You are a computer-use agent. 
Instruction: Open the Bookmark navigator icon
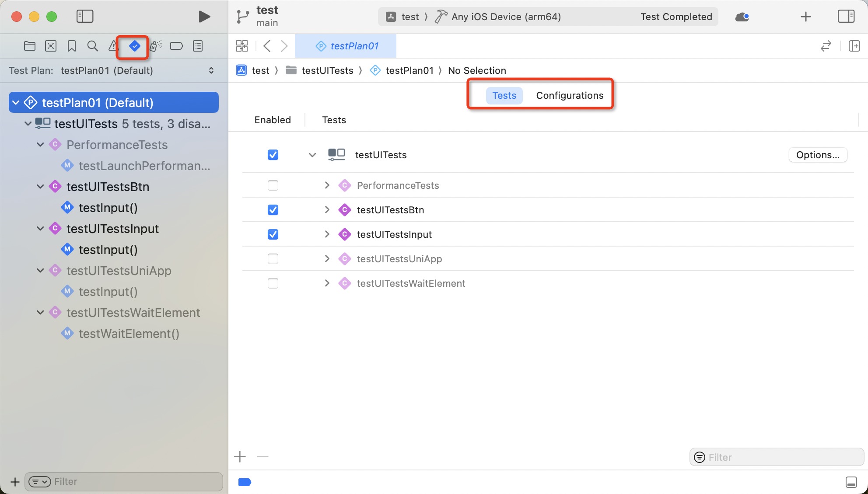pos(72,46)
